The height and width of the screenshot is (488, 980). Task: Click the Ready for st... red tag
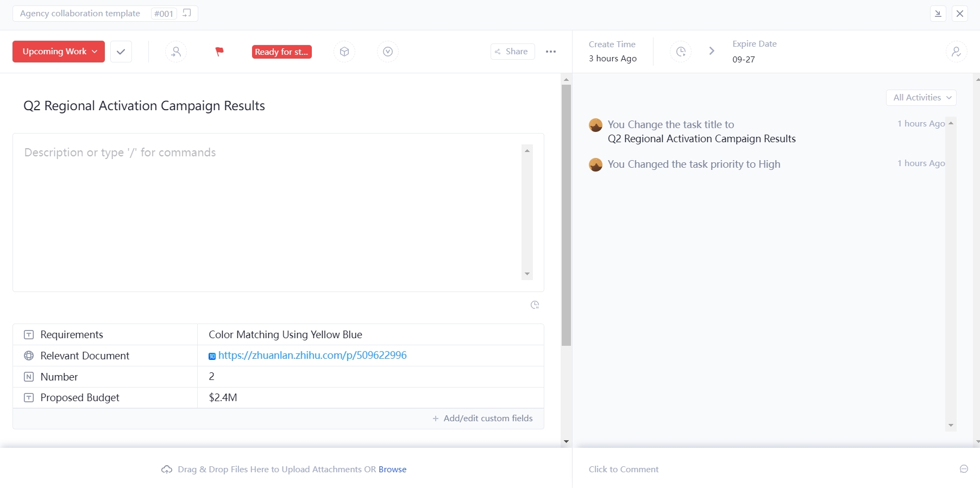[281, 52]
